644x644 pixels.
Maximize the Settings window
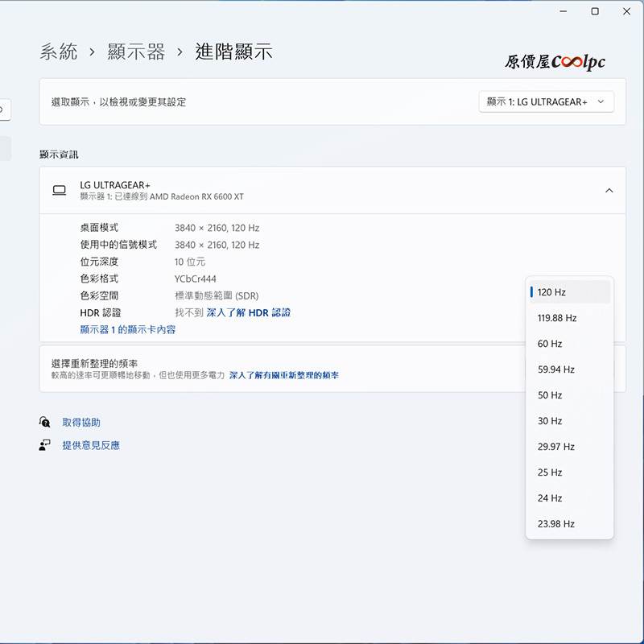point(595,11)
